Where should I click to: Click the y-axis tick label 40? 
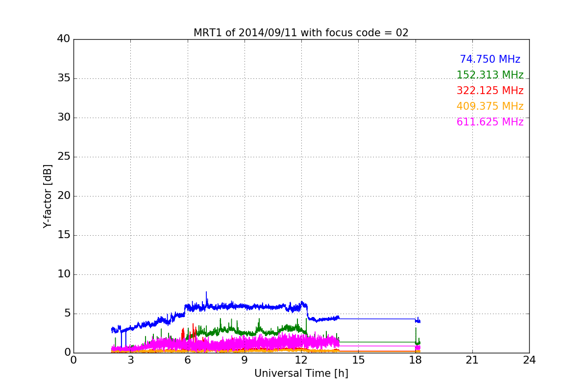tap(63, 39)
